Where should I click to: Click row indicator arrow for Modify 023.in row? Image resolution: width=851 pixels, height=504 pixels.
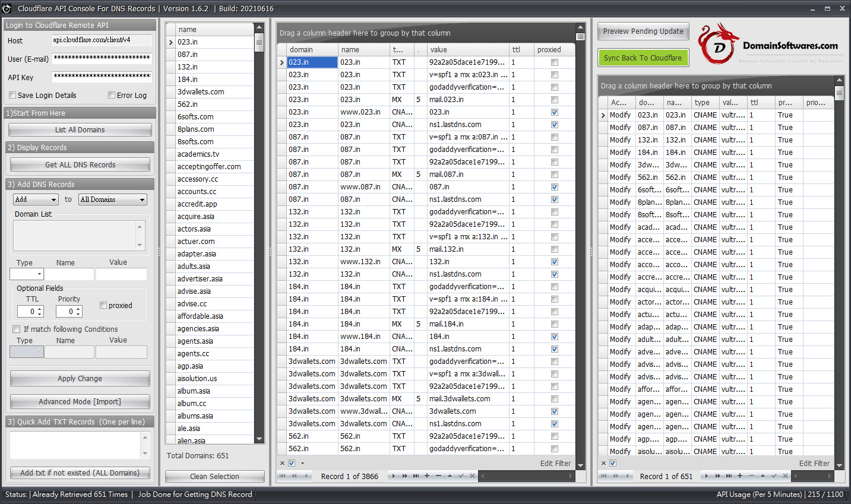click(603, 115)
